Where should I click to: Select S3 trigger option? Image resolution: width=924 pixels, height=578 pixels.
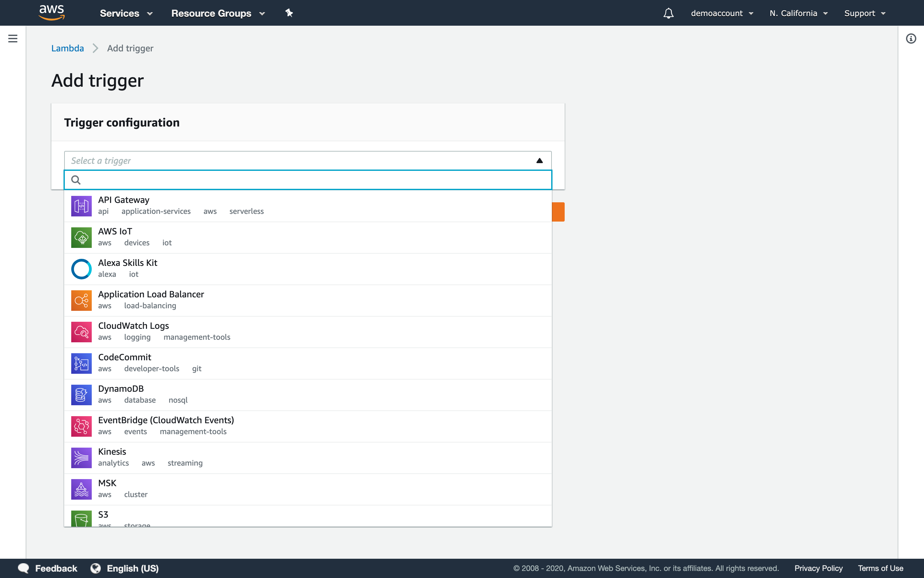coord(308,516)
